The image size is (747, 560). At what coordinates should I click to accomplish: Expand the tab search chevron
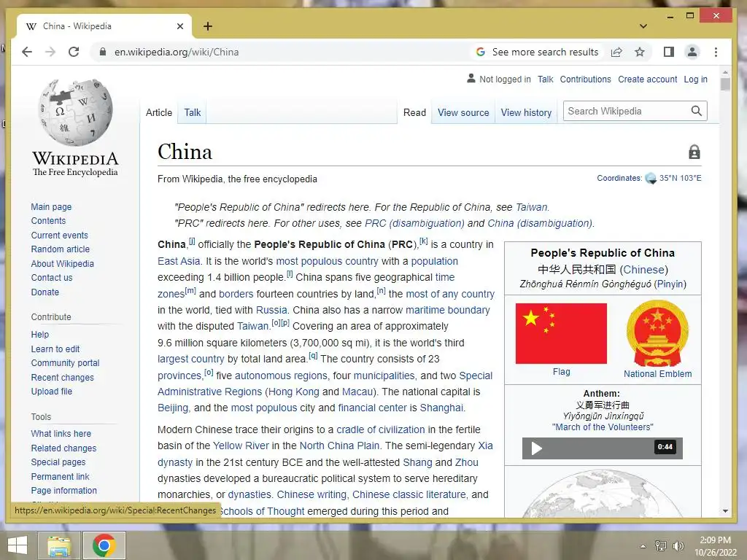[643, 26]
